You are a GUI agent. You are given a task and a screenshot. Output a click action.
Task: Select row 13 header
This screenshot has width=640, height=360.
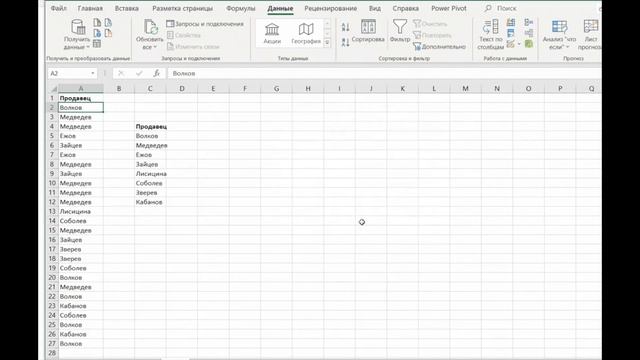52,211
